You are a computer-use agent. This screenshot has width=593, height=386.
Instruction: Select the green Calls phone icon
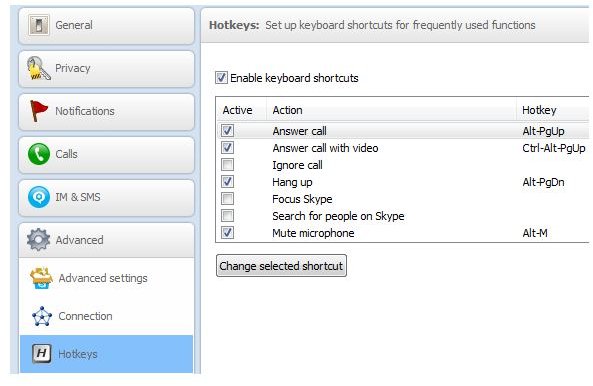point(39,154)
